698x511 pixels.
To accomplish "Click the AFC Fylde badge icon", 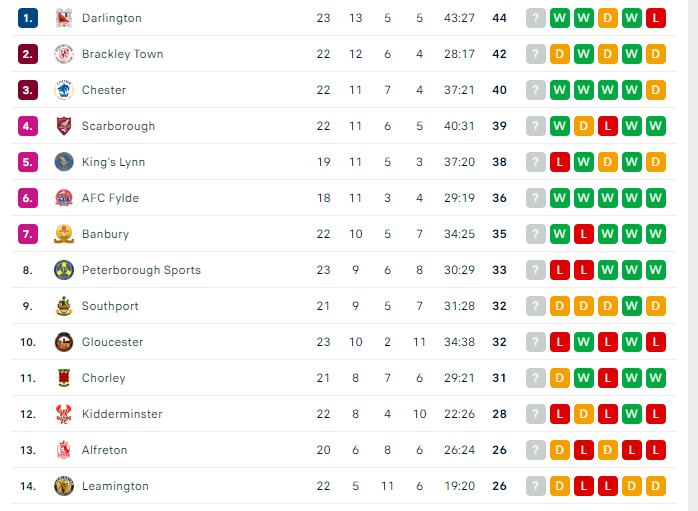I will coord(64,198).
